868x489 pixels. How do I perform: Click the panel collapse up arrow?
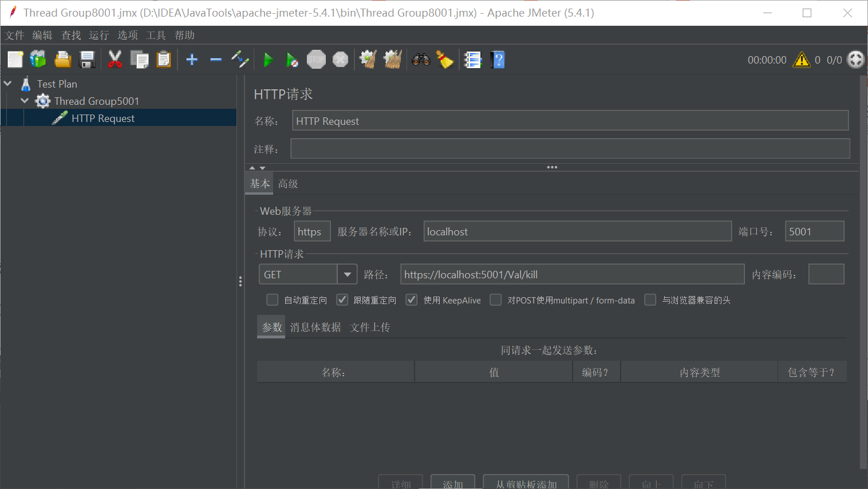252,168
